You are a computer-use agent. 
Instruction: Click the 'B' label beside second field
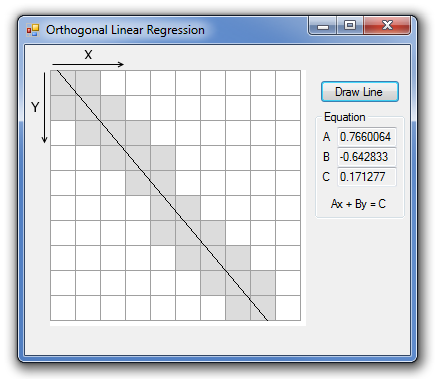[x=326, y=157]
